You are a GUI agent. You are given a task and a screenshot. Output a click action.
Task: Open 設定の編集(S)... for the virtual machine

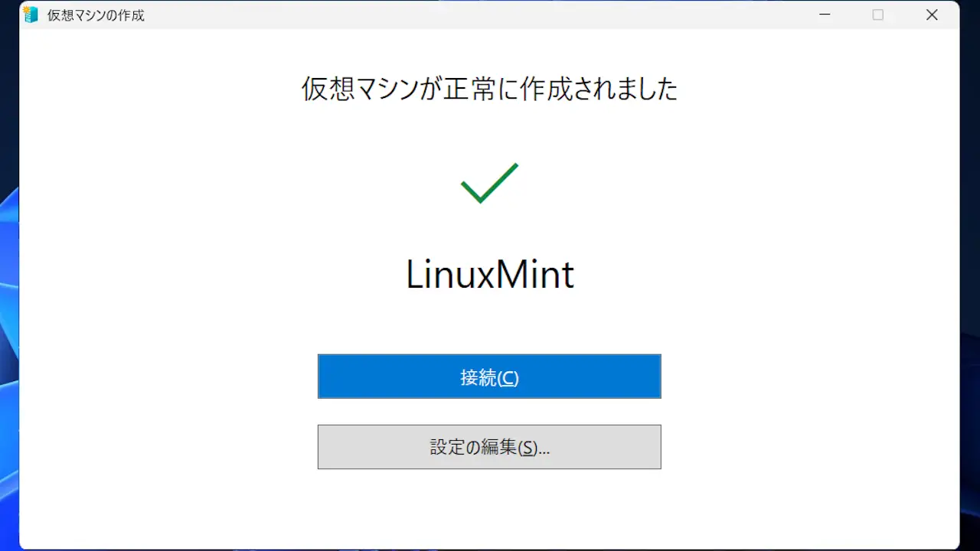489,447
